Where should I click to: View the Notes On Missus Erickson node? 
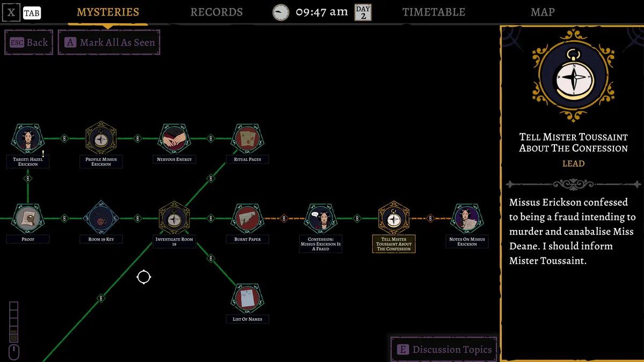(467, 218)
